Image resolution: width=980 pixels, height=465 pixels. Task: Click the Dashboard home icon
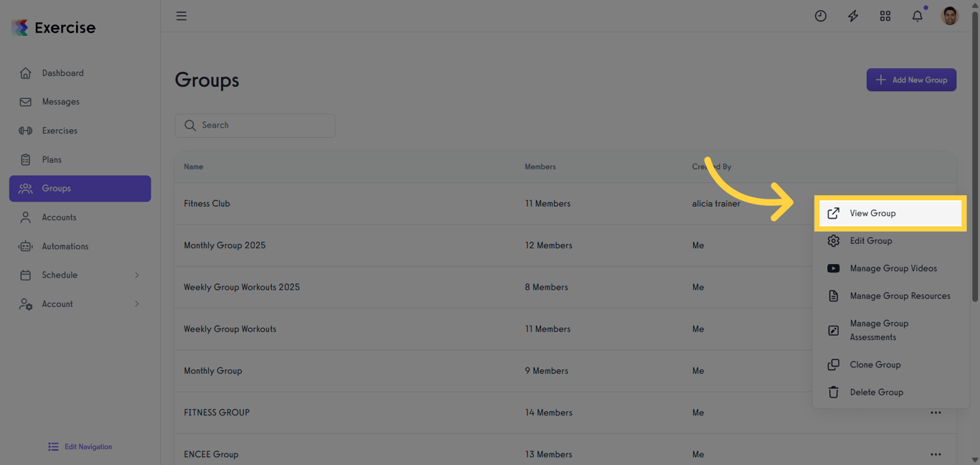(x=25, y=72)
